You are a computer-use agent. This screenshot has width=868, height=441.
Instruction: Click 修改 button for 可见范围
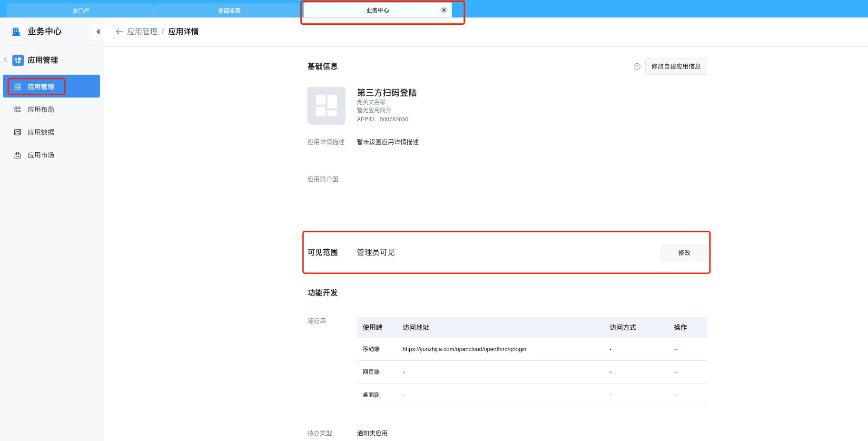684,253
